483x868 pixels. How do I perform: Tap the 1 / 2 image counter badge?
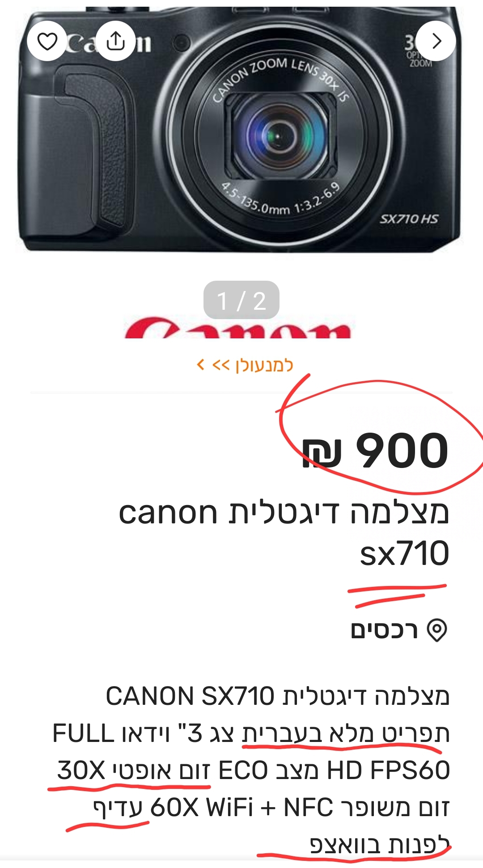click(241, 300)
